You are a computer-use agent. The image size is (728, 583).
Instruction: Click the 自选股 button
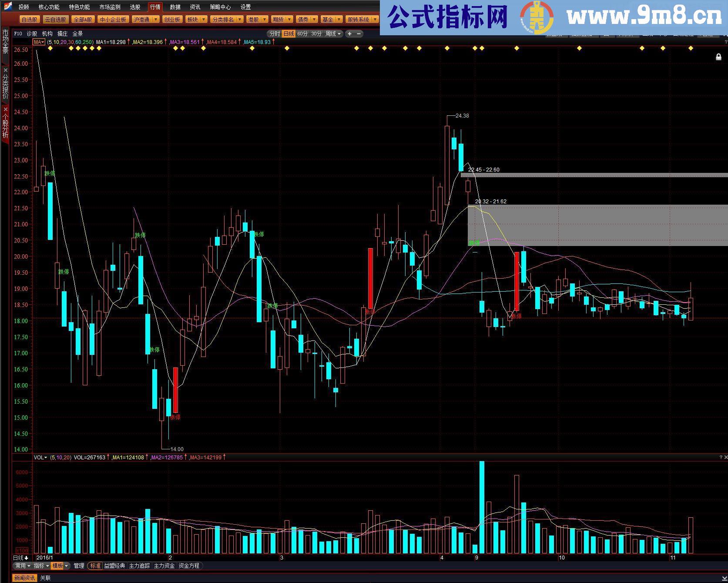click(x=30, y=20)
